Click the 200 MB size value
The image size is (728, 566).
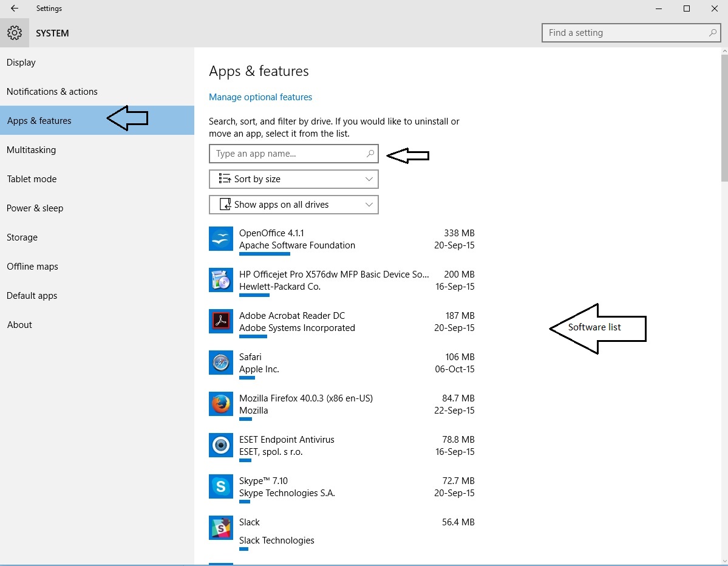[x=459, y=274]
